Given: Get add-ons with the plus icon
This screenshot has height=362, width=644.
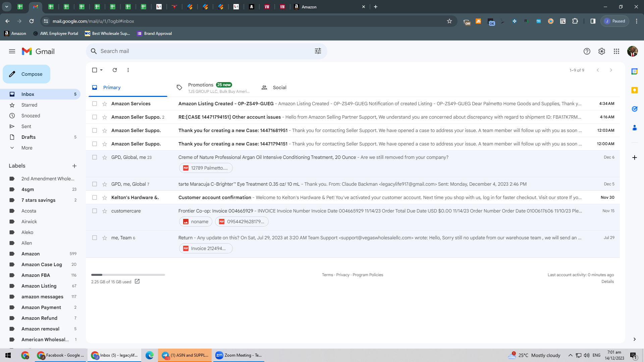Looking at the screenshot, I should [x=634, y=158].
